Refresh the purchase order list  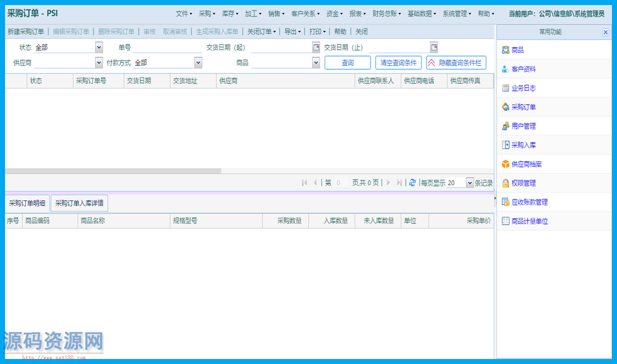coord(412,183)
